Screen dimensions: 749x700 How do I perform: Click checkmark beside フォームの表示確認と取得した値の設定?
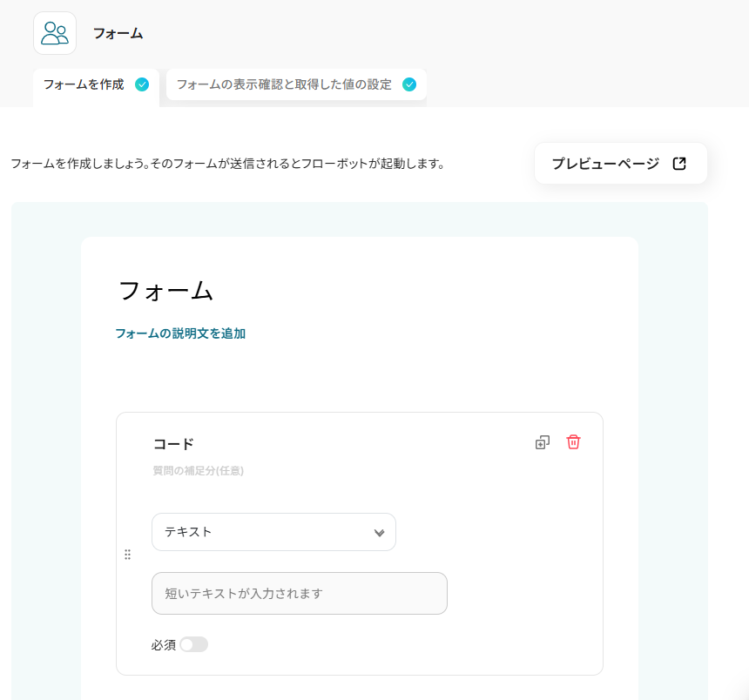coord(409,84)
